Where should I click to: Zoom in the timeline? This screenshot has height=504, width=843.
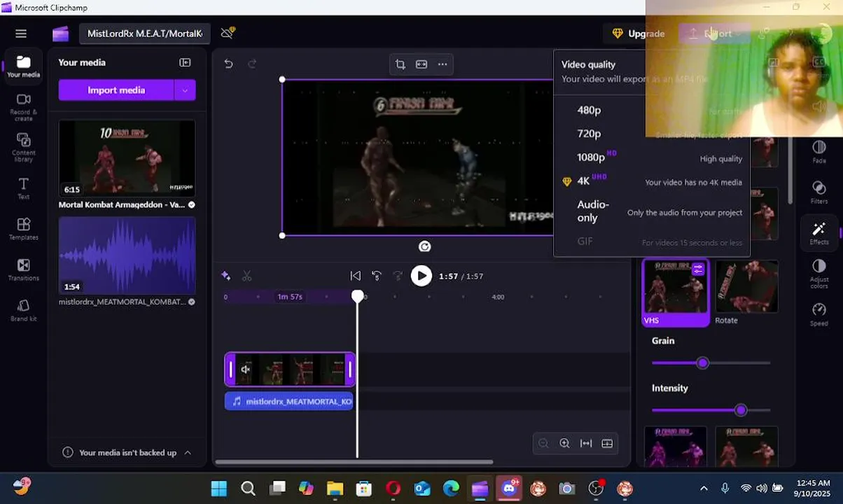pyautogui.click(x=564, y=443)
